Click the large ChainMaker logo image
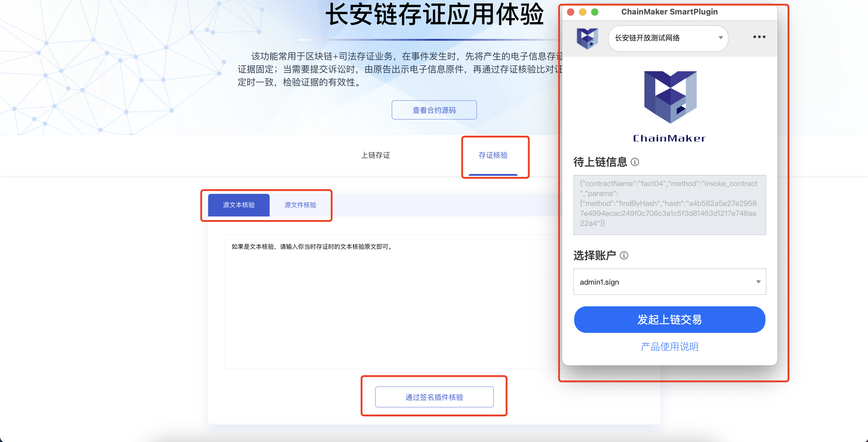 [x=670, y=97]
